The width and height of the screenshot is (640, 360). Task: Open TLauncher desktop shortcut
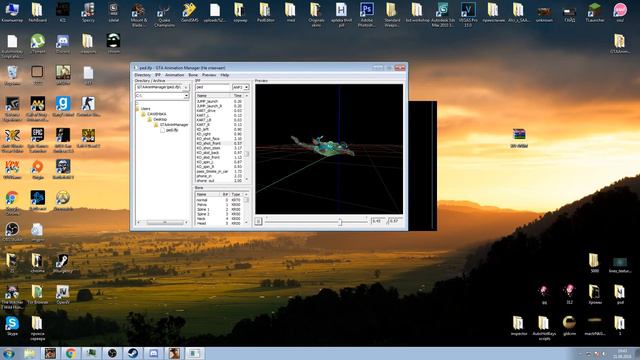(x=595, y=12)
